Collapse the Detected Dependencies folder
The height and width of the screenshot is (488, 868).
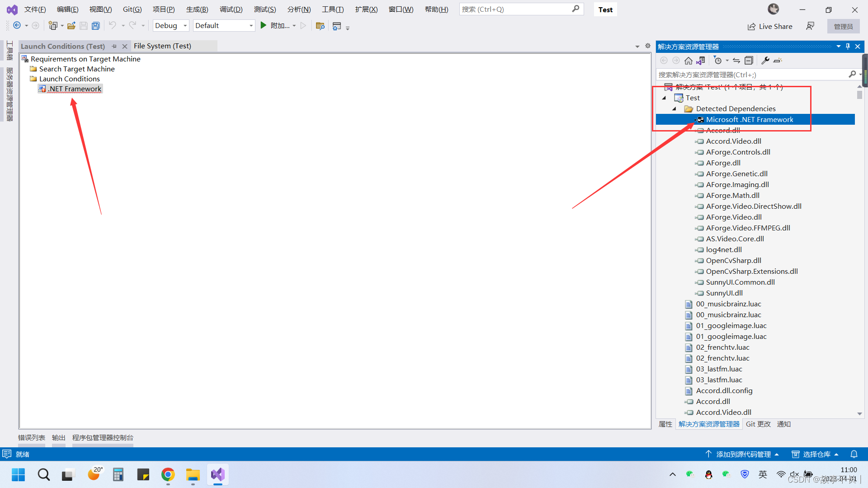[x=674, y=109]
